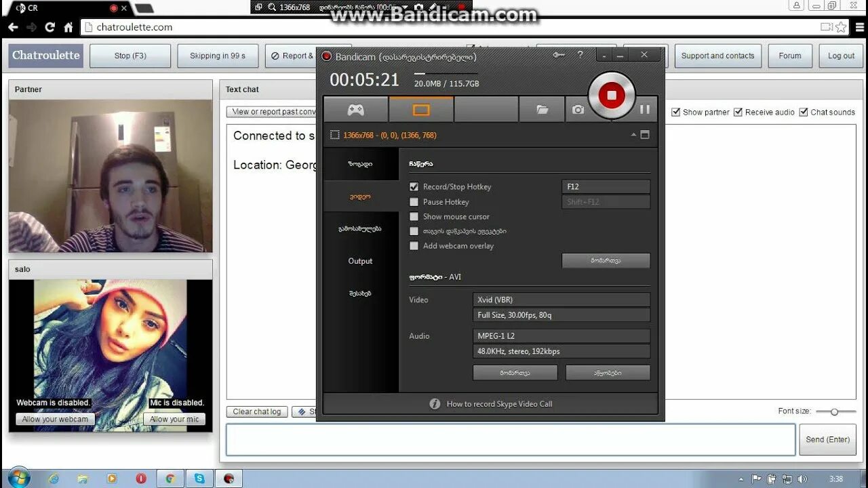Click the MPEG-1 L2 audio codec field
The height and width of the screenshot is (488, 868).
tap(561, 335)
